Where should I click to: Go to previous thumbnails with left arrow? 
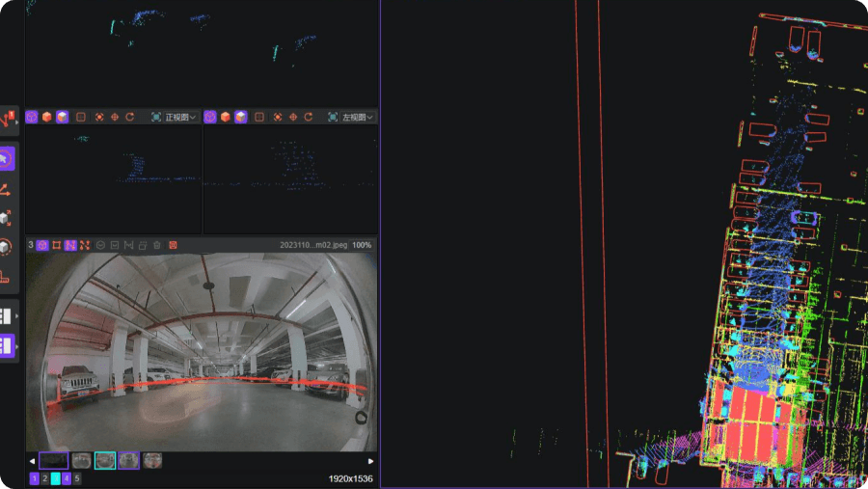pyautogui.click(x=32, y=461)
